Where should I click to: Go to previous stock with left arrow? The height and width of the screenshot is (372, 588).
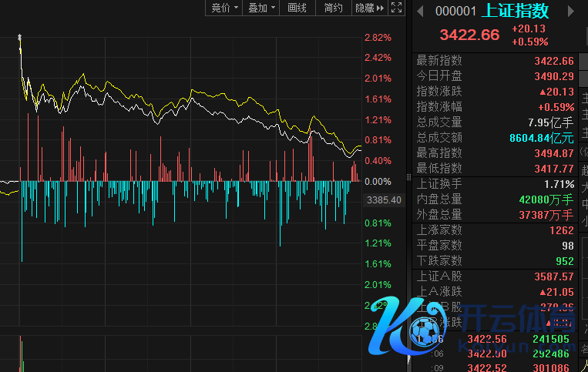[x=421, y=11]
